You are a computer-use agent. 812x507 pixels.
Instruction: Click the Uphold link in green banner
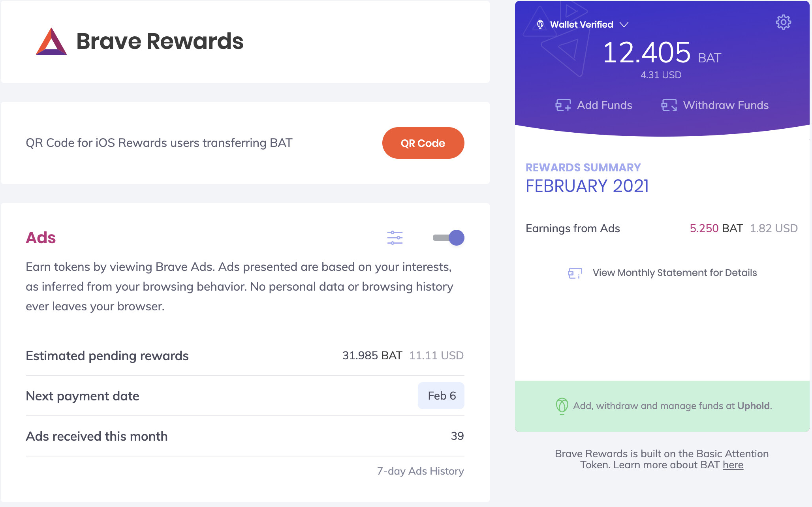(x=754, y=406)
